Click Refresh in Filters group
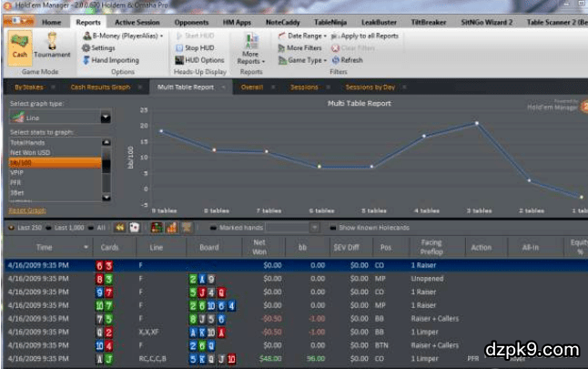The width and height of the screenshot is (588, 369). pyautogui.click(x=346, y=60)
